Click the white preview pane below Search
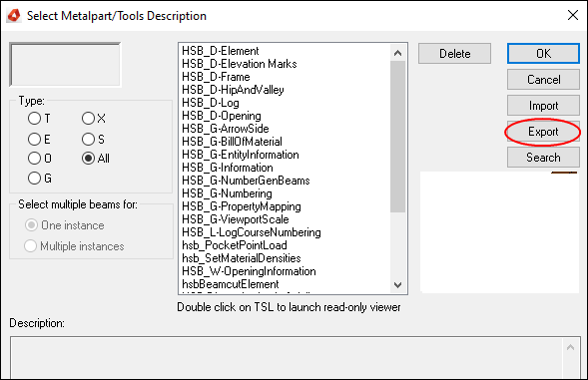 coord(499,232)
